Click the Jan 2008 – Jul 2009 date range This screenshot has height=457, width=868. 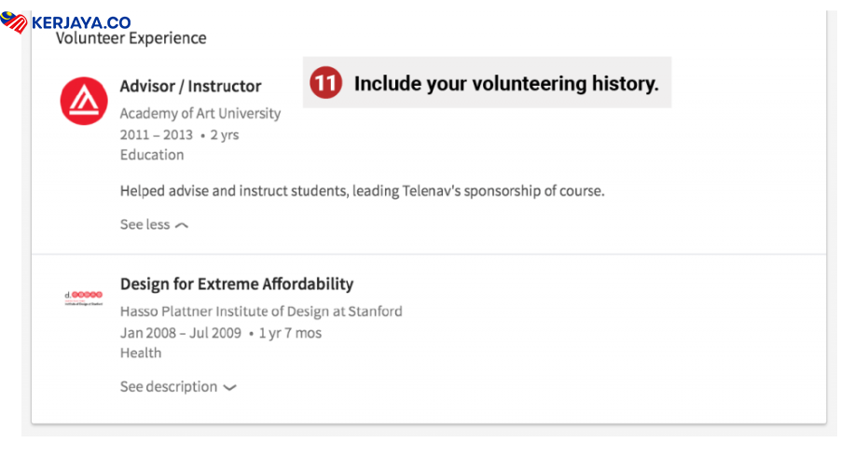click(x=181, y=333)
